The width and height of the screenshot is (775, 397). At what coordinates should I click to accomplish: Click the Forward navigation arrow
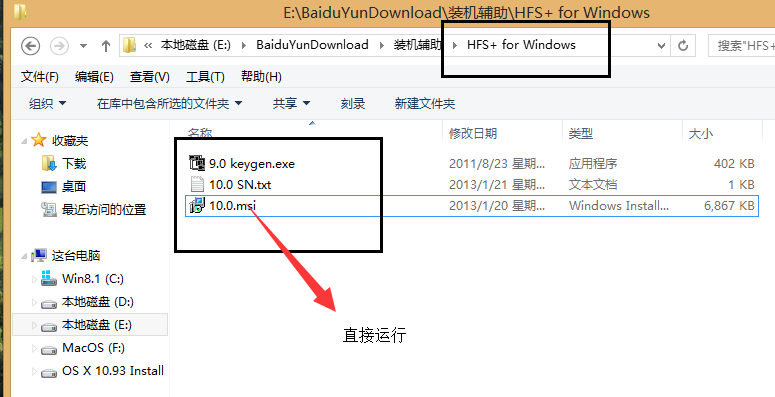point(59,46)
